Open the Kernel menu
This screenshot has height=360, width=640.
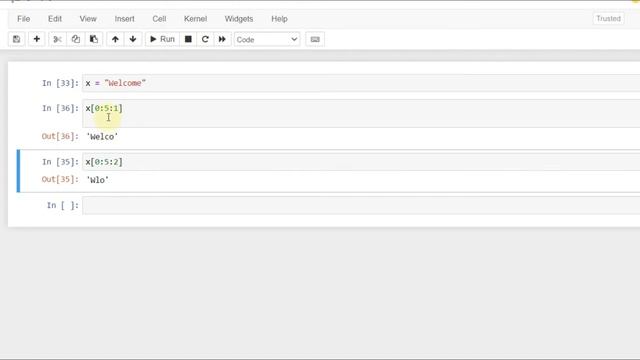pyautogui.click(x=196, y=19)
